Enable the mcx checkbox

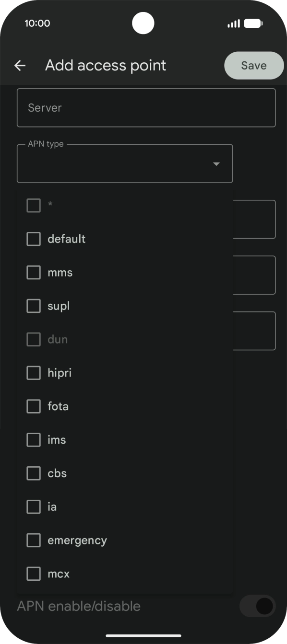coord(33,574)
